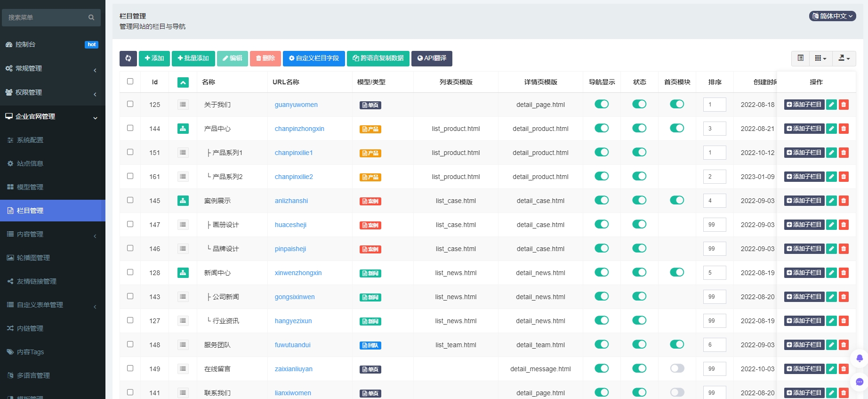Viewport: 868px width, 399px height.
Task: Click 添加子栏目 button for row 144
Action: coord(804,129)
